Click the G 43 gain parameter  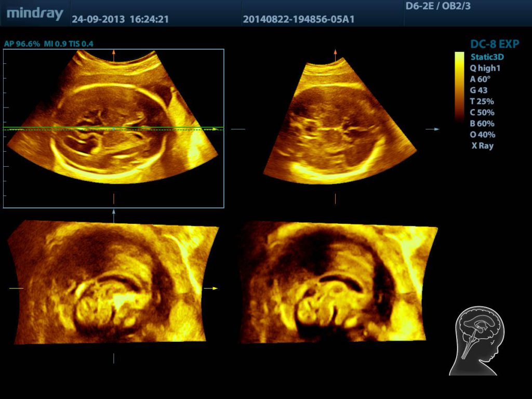479,90
